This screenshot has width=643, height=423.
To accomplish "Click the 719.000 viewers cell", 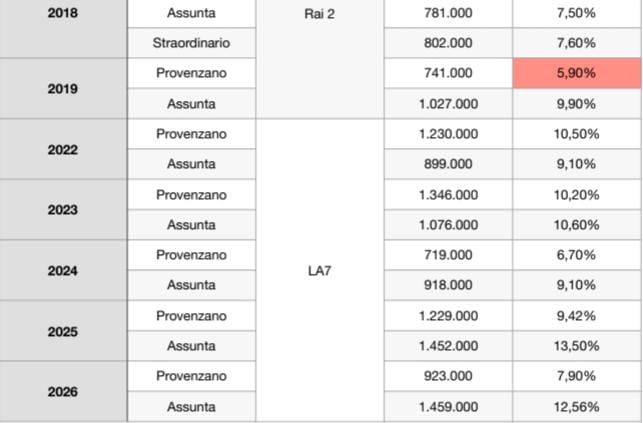I will pos(448,255).
